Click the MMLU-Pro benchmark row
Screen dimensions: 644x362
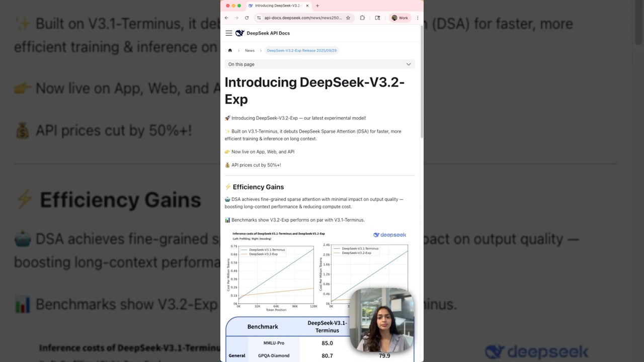point(319,343)
